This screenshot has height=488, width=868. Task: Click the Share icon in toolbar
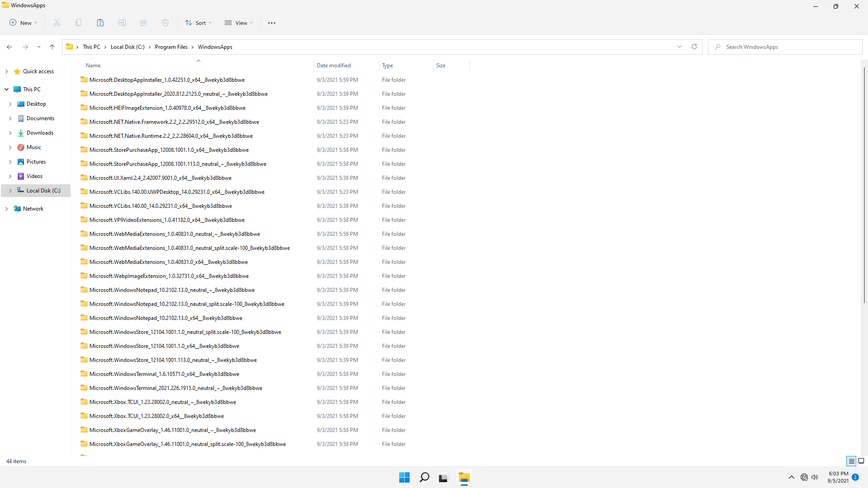point(144,23)
